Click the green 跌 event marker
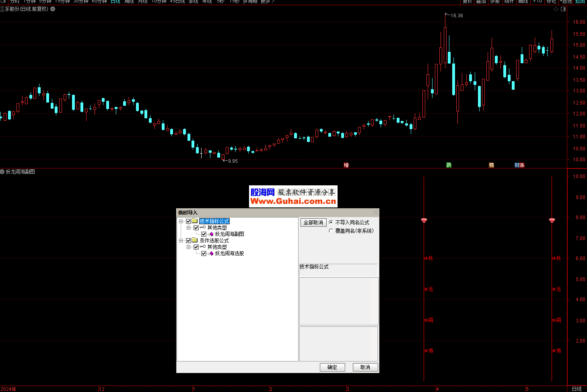 pyautogui.click(x=449, y=165)
